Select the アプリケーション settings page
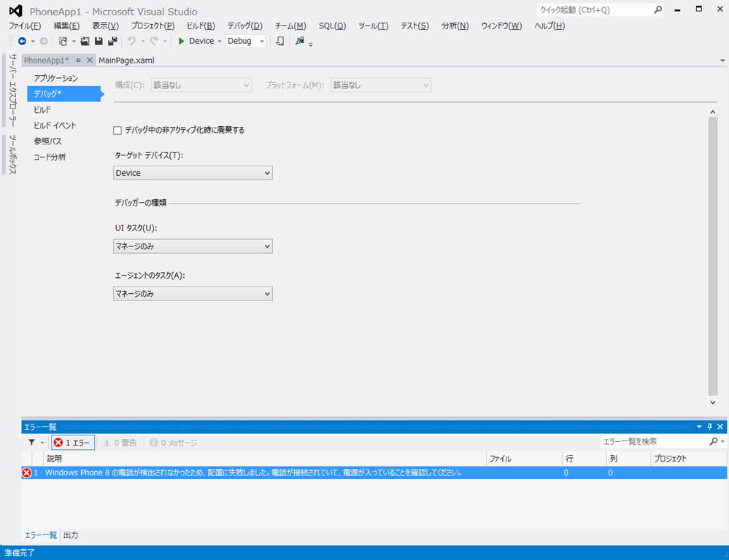The image size is (729, 560). click(55, 78)
